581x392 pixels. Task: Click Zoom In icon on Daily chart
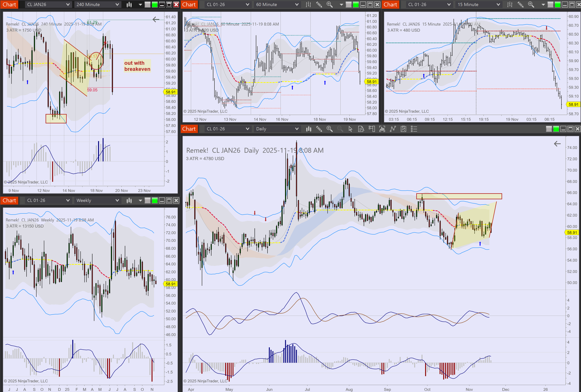329,129
